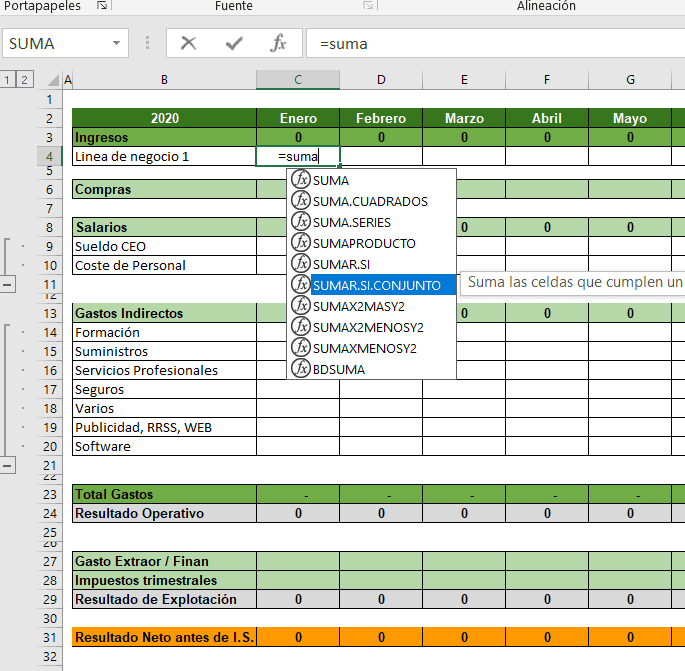The image size is (685, 671).
Task: Click the fx icon beside SUMAX2MASY2
Action: coord(301,305)
